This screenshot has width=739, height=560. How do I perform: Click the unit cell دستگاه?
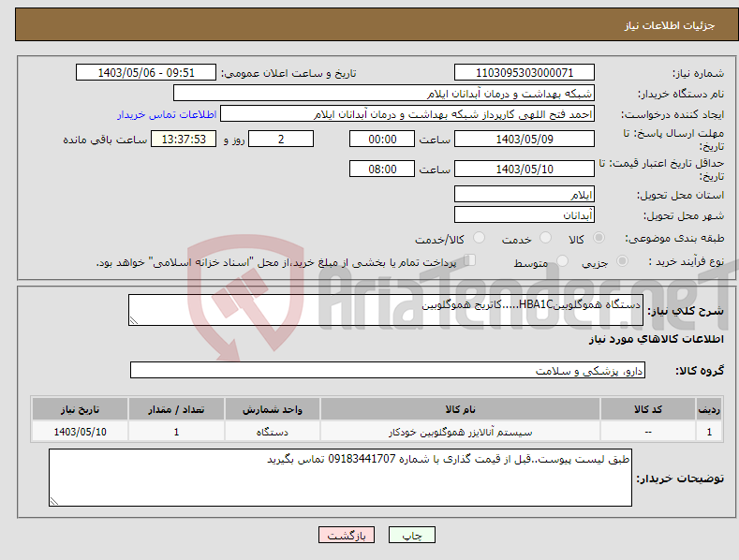(x=273, y=432)
